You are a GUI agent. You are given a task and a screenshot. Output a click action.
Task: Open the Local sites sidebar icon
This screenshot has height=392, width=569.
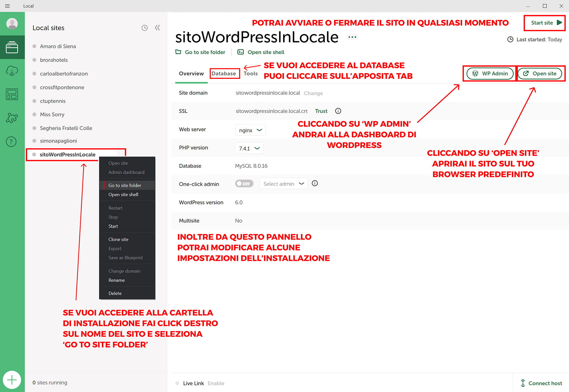[x=12, y=47]
